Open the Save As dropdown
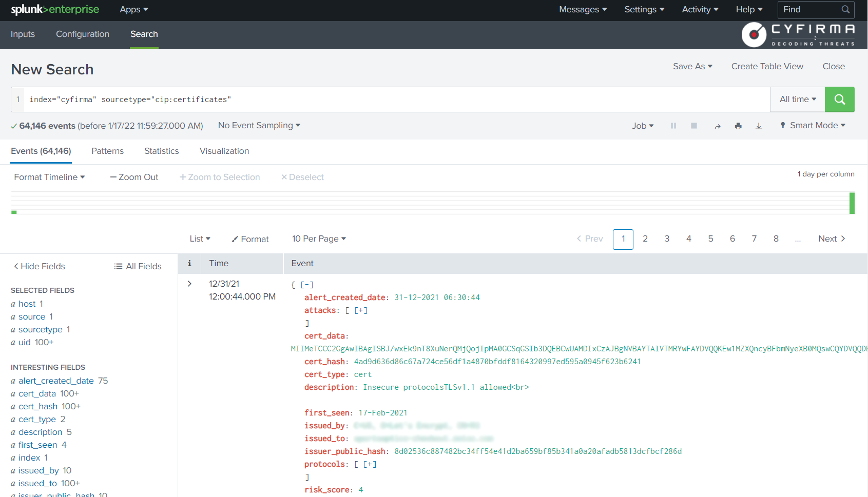 click(692, 66)
